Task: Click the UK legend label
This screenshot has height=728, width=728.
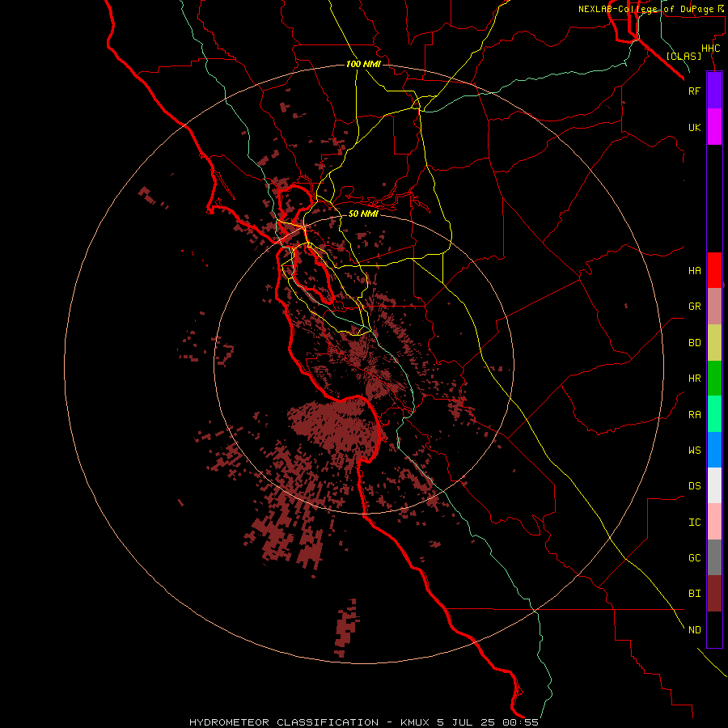Action: (x=694, y=127)
